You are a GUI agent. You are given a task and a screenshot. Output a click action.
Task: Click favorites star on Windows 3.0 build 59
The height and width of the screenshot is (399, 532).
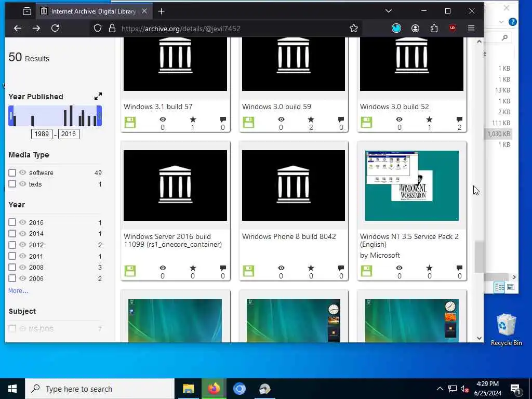click(311, 119)
